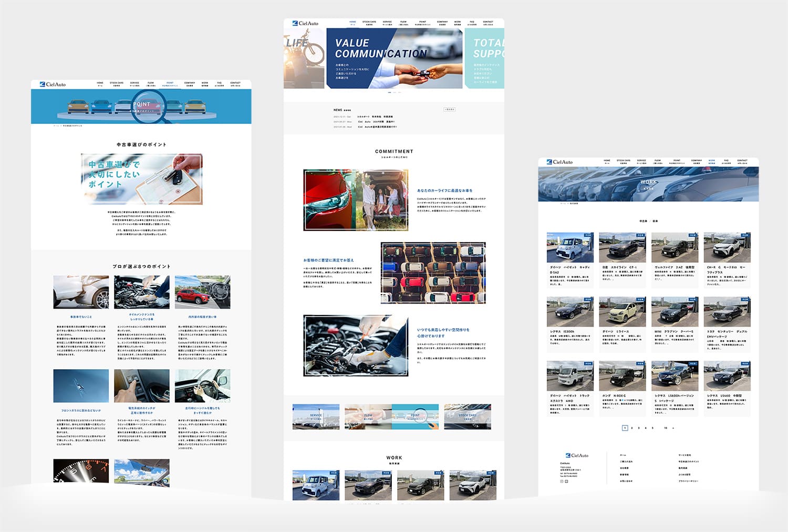Open the white C-HR car listing thumbnail
The height and width of the screenshot is (532, 788).
pos(727,247)
